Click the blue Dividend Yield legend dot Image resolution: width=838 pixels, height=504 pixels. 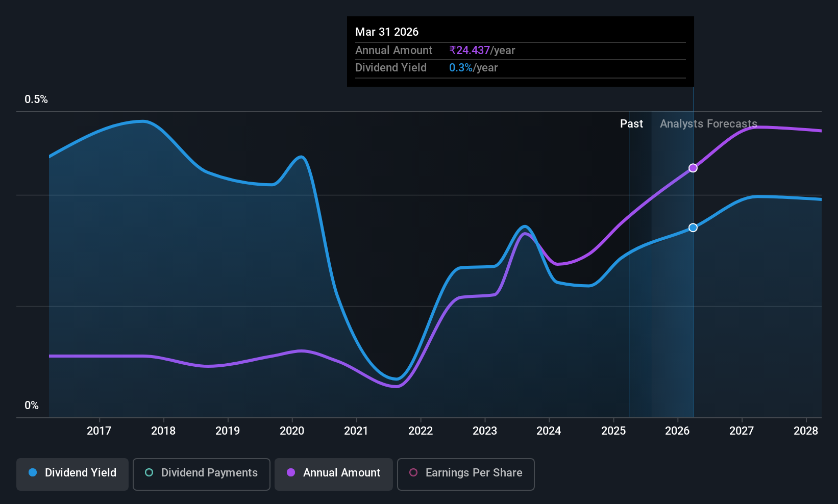pos(33,472)
